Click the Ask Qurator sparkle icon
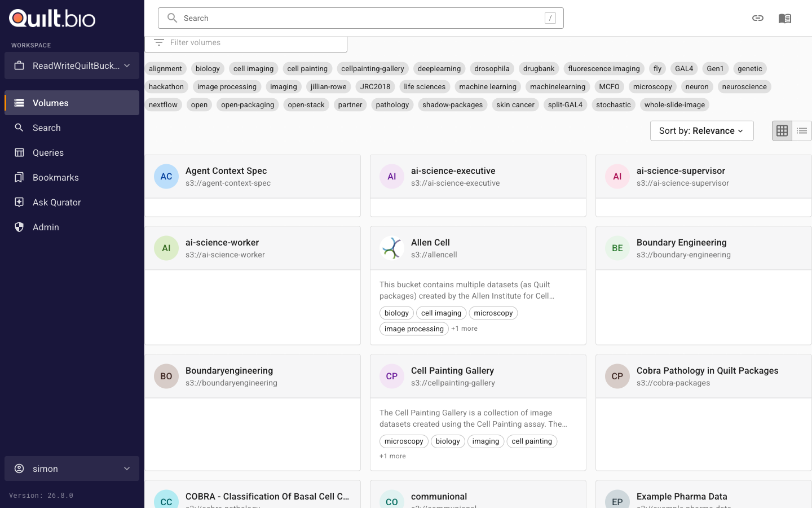Image resolution: width=812 pixels, height=508 pixels. [x=19, y=202]
